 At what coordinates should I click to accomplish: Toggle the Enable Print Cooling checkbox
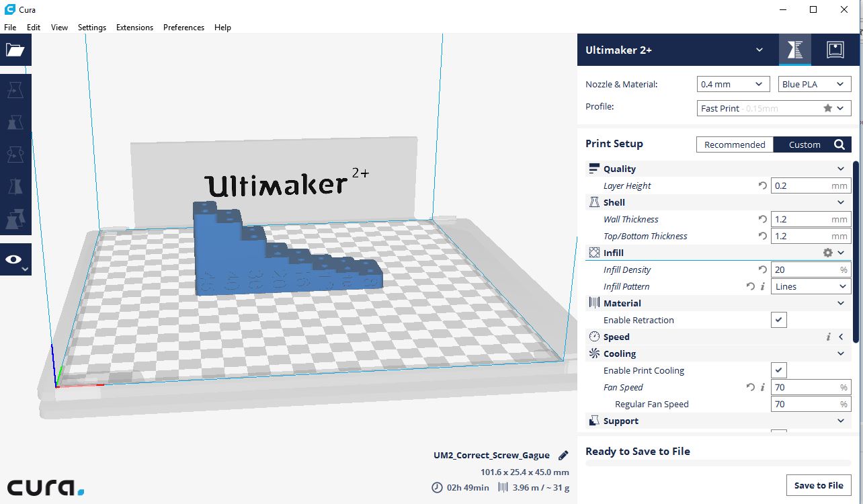tap(778, 370)
